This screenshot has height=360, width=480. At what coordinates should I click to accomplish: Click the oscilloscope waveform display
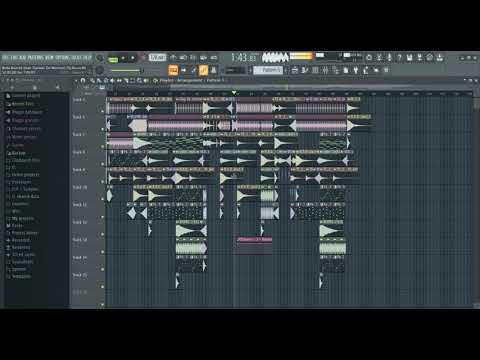275,58
